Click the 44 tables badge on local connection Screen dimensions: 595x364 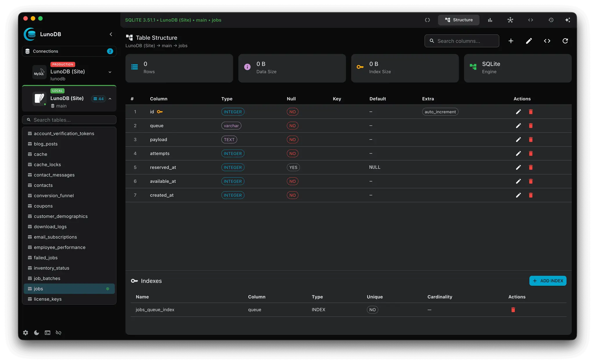click(98, 99)
